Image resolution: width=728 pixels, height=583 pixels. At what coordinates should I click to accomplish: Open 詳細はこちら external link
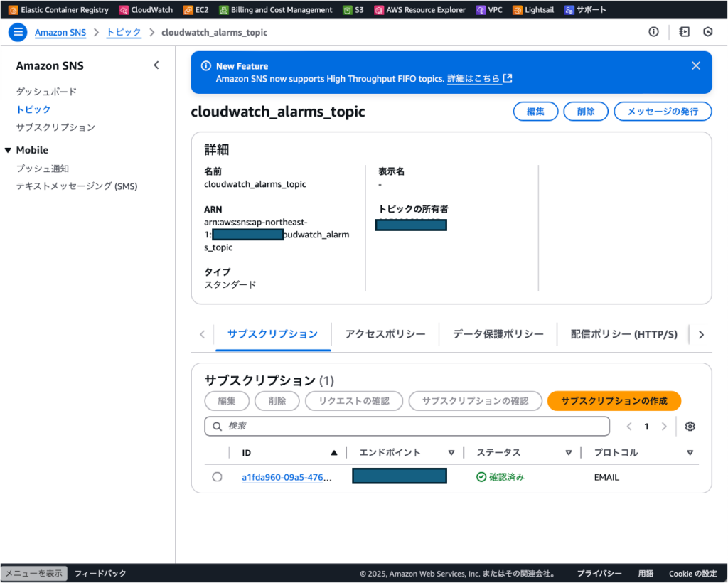[479, 78]
